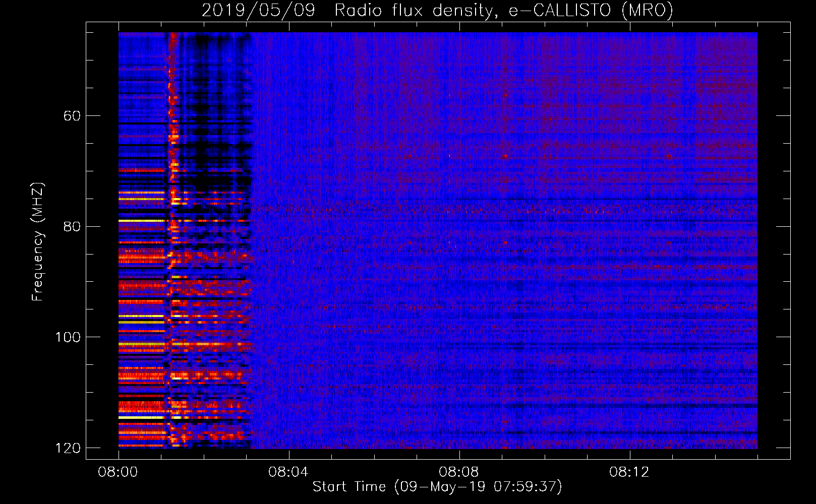Click the 08:08 time tick label

(x=459, y=472)
